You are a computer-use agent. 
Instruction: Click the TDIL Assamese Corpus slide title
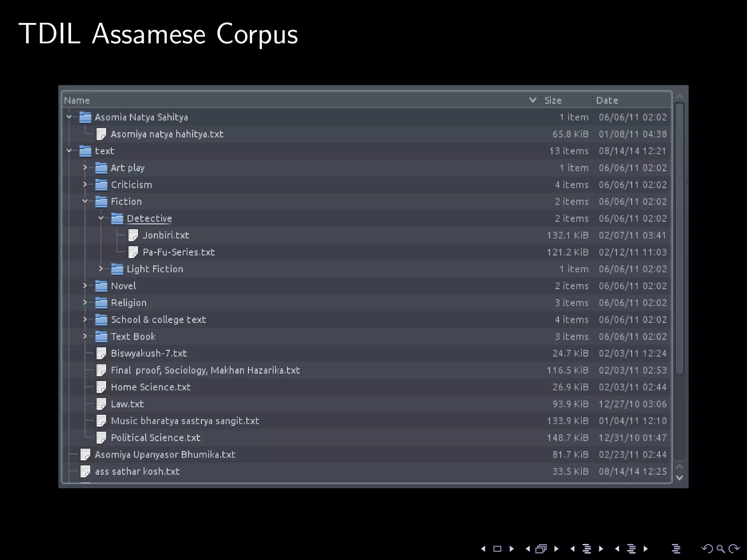tap(158, 34)
